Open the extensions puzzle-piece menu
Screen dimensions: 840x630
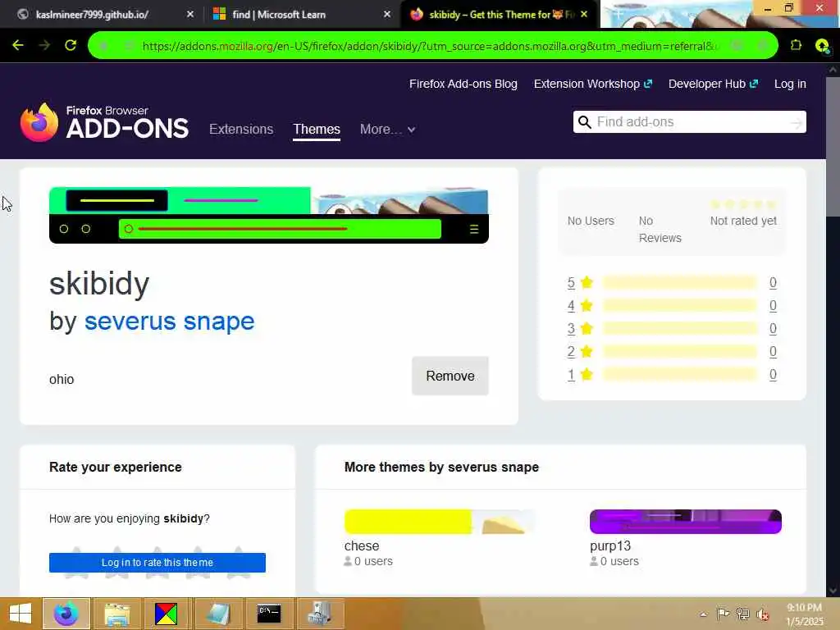[x=796, y=46]
